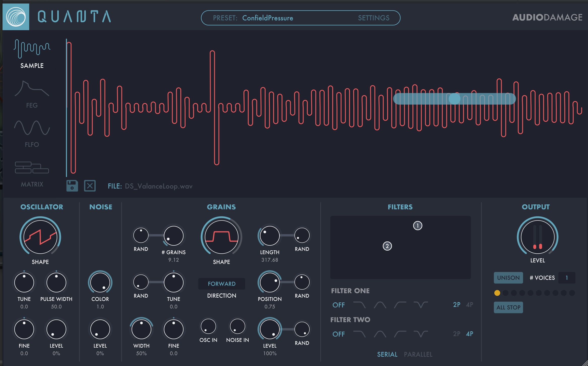Click the oscillator TUNE knob
Screen dimensions: 588x366
click(x=24, y=283)
